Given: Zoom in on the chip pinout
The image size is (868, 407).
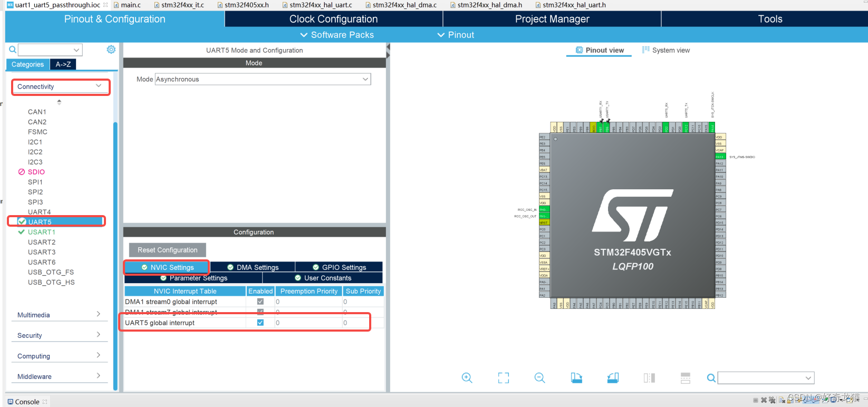Looking at the screenshot, I should [x=467, y=377].
